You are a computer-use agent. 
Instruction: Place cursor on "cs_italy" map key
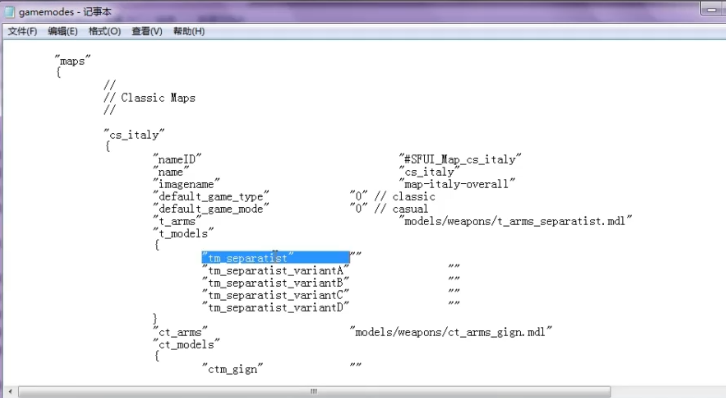[x=134, y=135]
